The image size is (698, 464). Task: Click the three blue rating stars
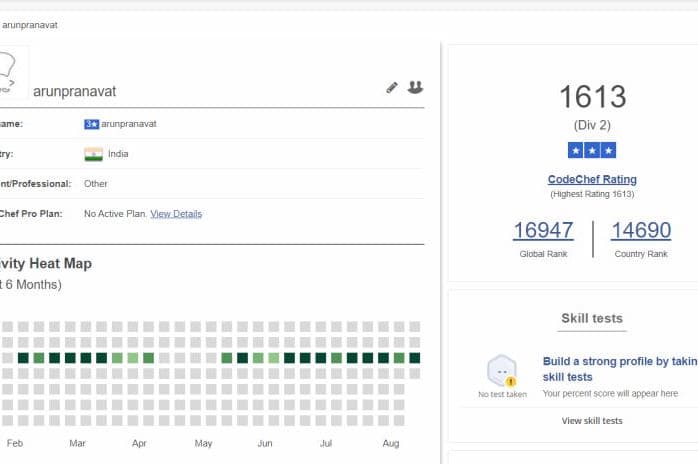point(592,151)
